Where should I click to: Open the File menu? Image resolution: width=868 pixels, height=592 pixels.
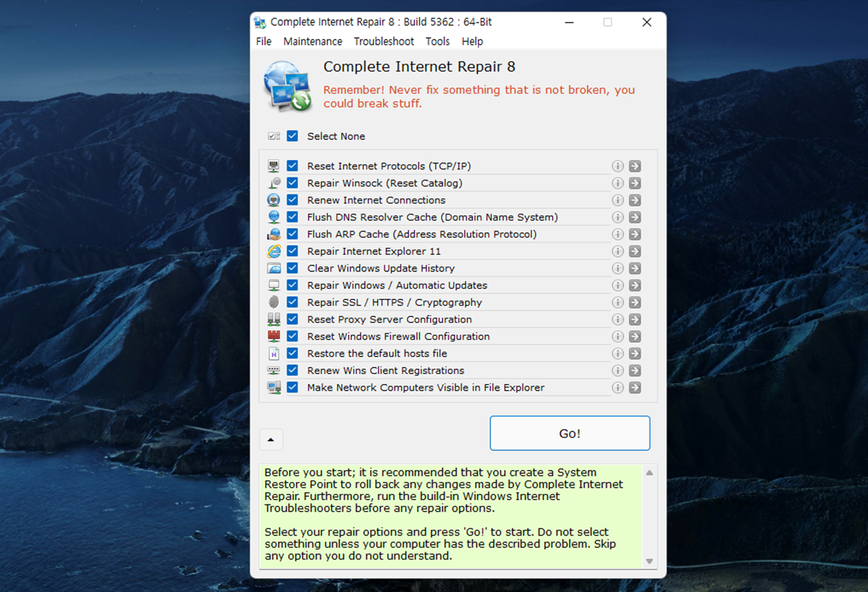pyautogui.click(x=264, y=41)
